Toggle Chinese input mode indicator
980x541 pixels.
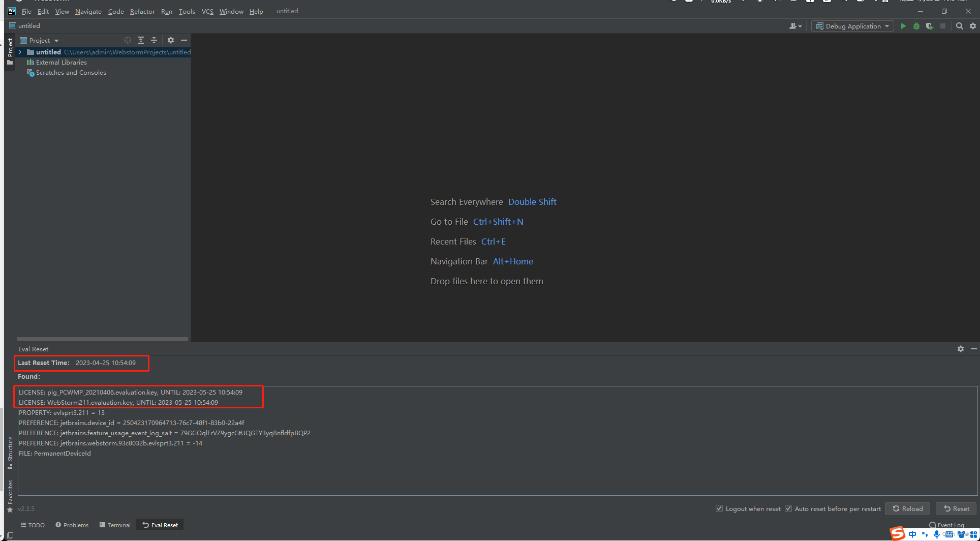point(912,534)
